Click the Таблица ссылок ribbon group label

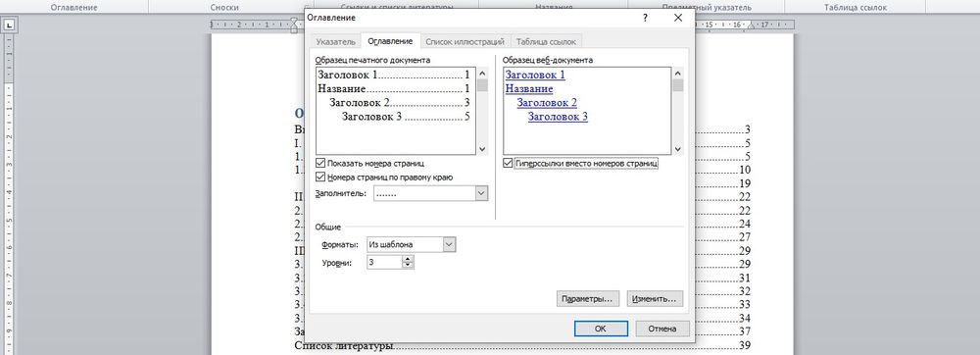855,8
